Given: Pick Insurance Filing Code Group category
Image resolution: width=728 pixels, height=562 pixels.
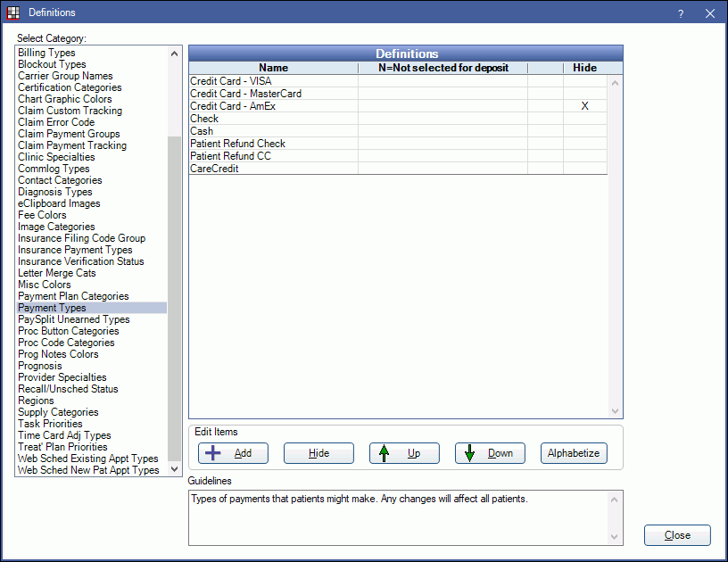Looking at the screenshot, I should coord(92,238).
